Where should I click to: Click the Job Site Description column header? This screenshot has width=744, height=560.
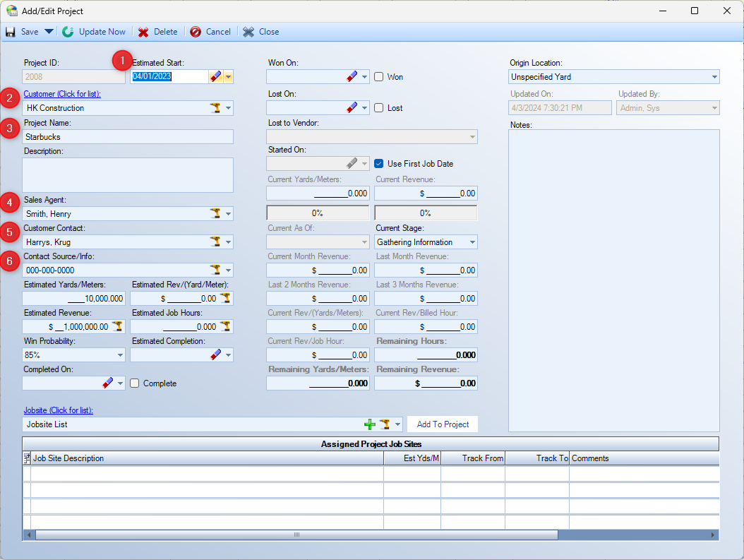point(208,458)
